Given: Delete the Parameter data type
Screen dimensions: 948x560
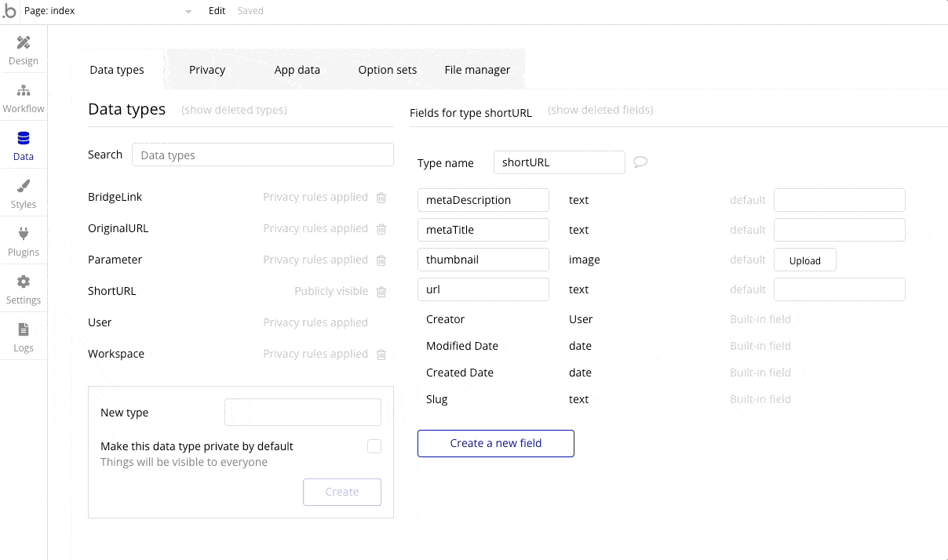Looking at the screenshot, I should 381,260.
